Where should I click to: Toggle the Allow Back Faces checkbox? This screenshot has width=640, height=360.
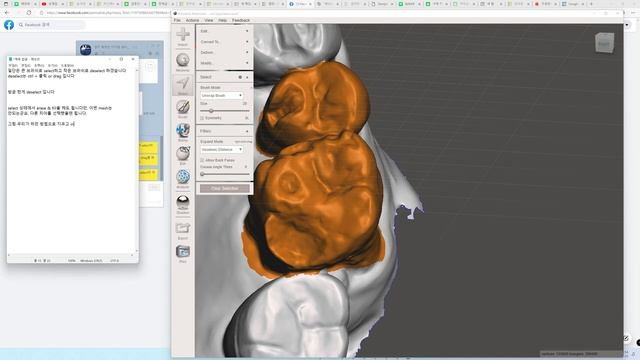coord(202,160)
